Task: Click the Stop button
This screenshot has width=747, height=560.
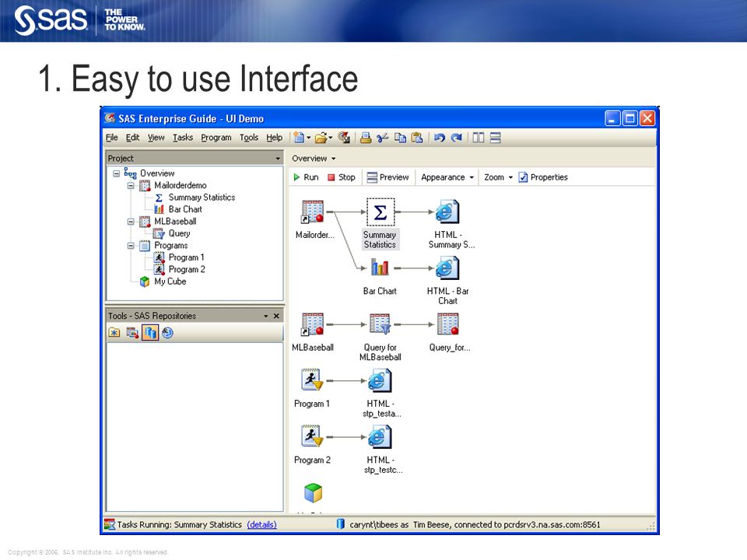Action: [341, 177]
